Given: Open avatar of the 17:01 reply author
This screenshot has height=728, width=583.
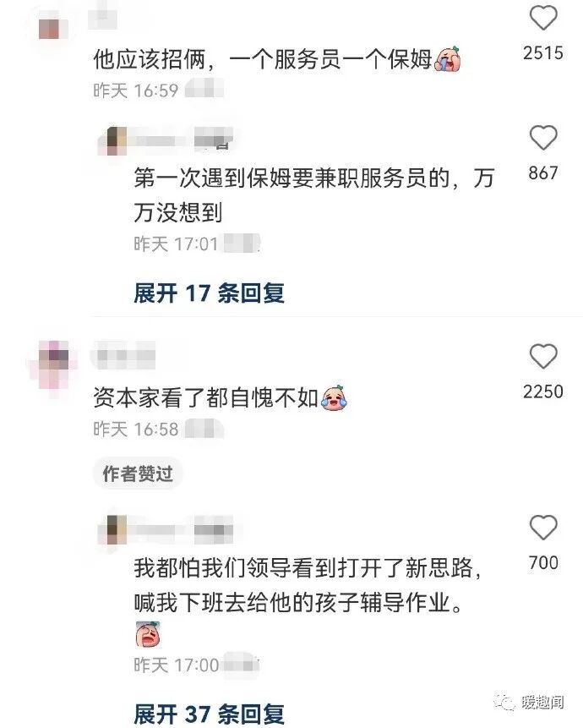Looking at the screenshot, I should point(116,141).
